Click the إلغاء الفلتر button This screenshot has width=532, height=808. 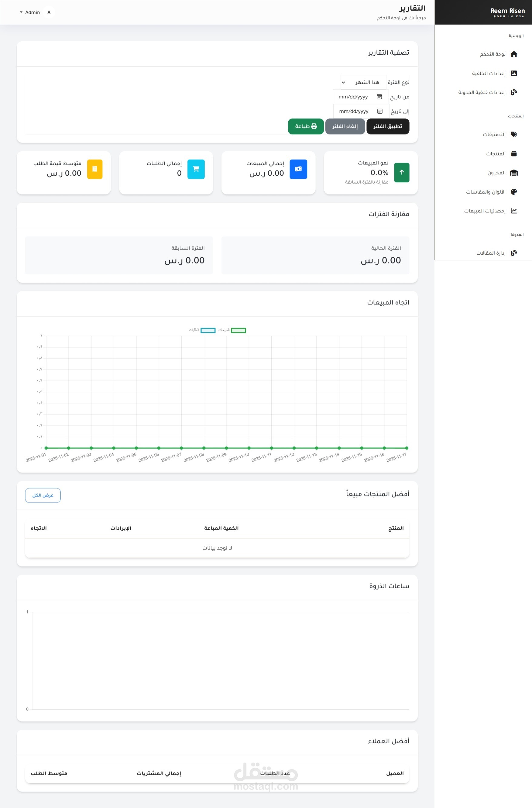pyautogui.click(x=345, y=126)
